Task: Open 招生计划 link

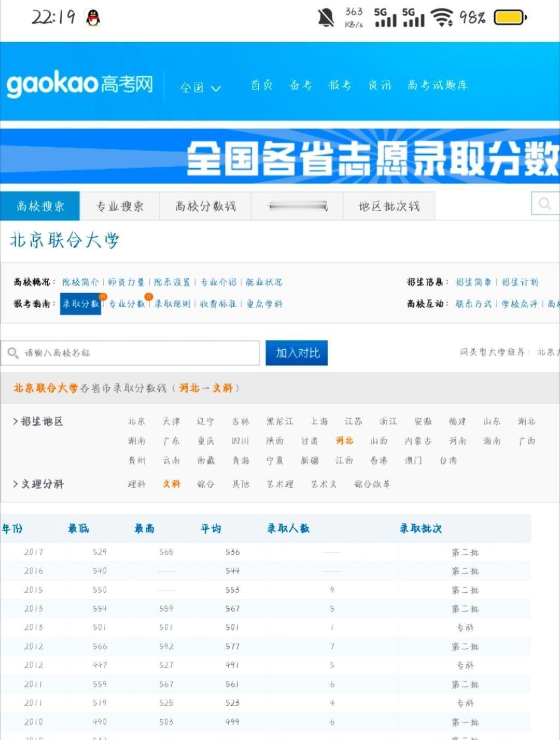Action: click(x=520, y=282)
